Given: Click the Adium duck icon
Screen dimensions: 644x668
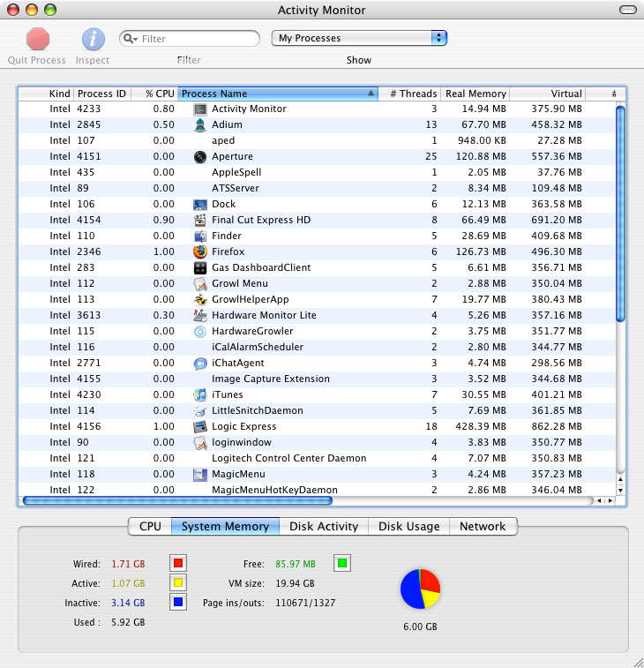Looking at the screenshot, I should [199, 124].
